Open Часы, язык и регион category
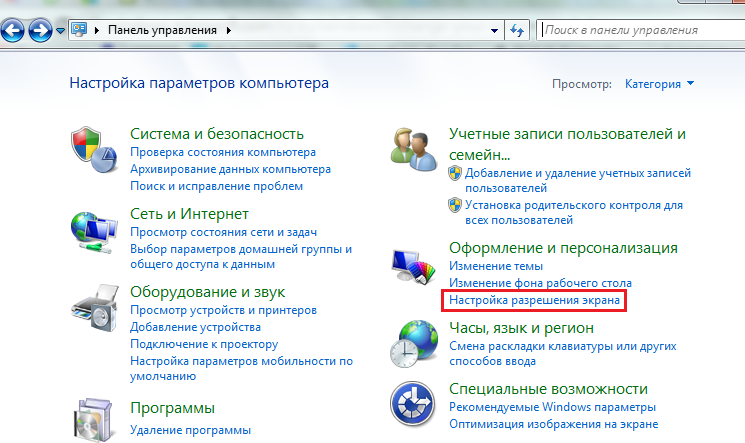This screenshot has height=443, width=745. click(522, 328)
